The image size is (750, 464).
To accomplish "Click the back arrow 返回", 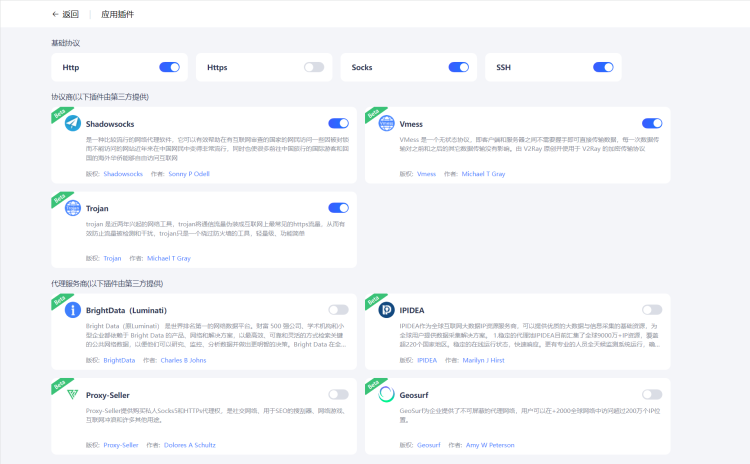I will click(65, 15).
